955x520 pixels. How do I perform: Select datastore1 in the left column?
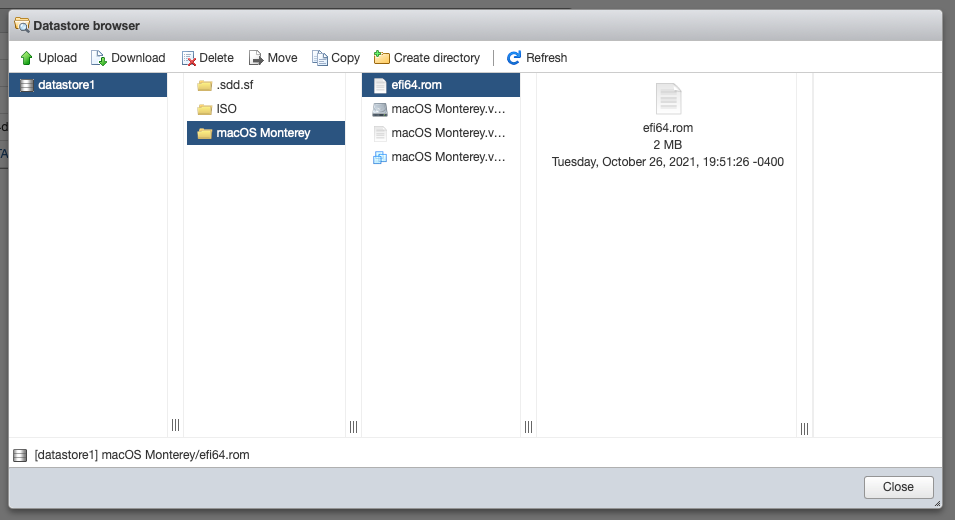point(66,85)
